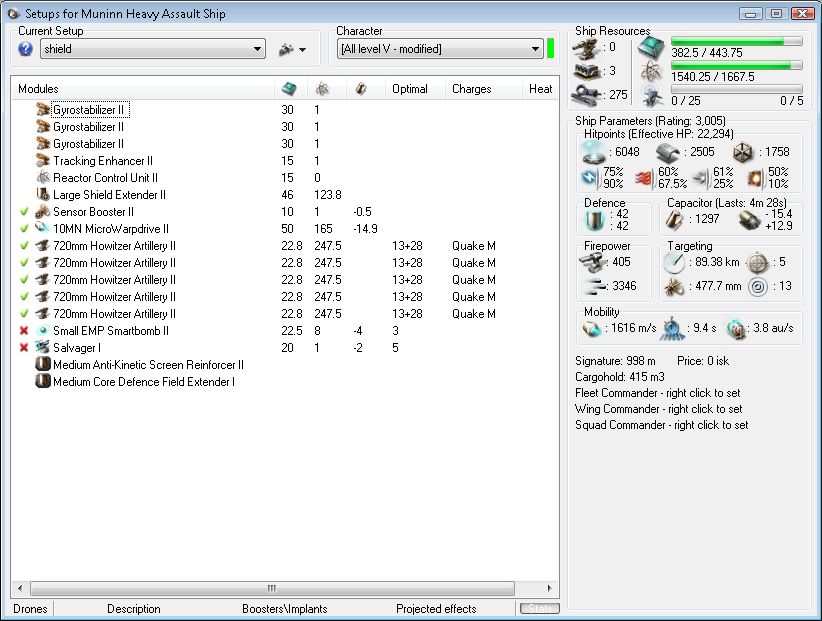Click the structure hitpoints icon

742,152
